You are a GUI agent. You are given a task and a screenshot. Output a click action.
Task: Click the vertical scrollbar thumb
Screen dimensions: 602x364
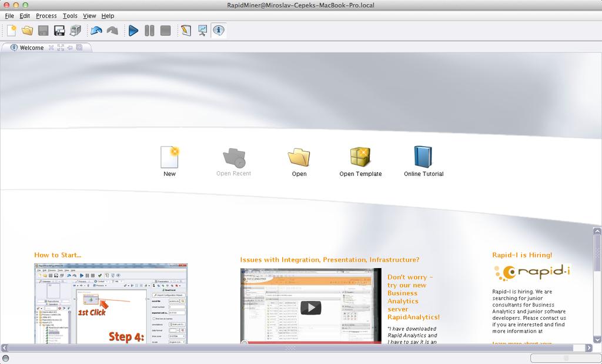[597, 253]
